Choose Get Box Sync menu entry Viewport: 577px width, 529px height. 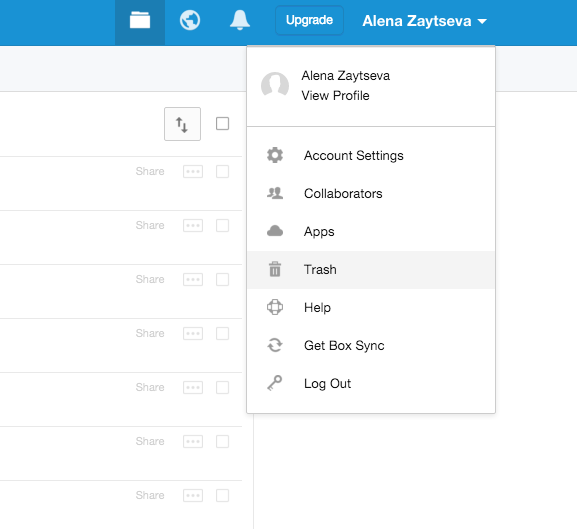(x=371, y=345)
